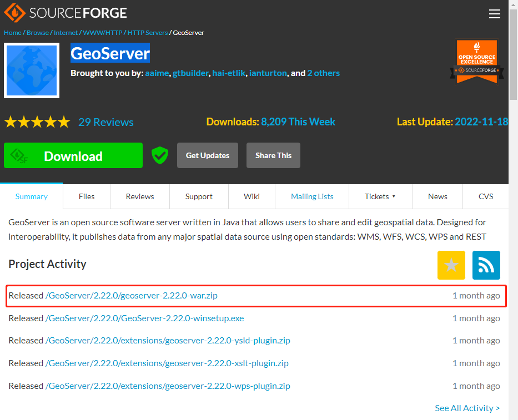
Task: Select the Mailing Lists tab
Action: click(x=312, y=196)
